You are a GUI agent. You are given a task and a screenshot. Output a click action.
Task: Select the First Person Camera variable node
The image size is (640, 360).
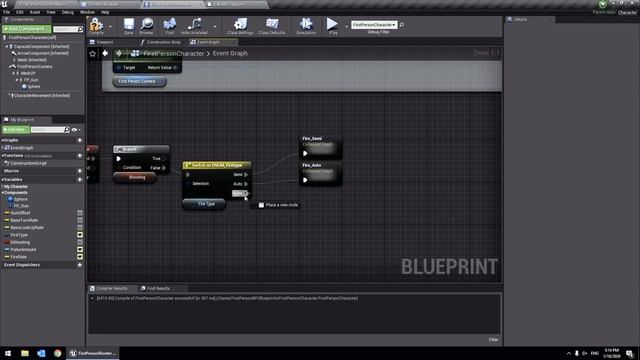coord(140,82)
